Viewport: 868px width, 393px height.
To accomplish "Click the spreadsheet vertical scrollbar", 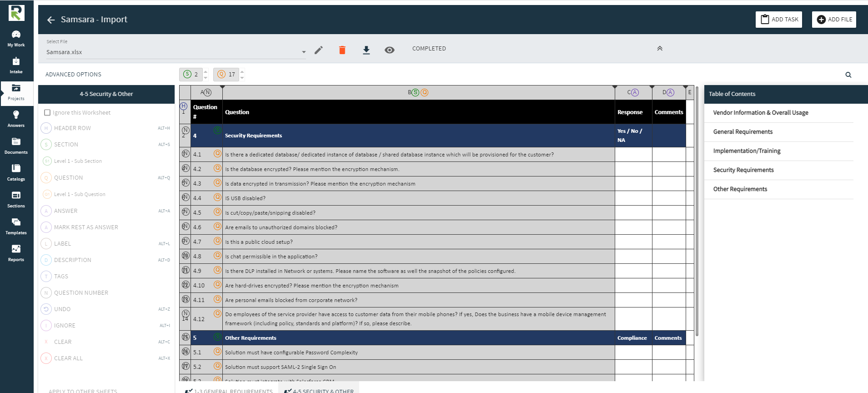I will pos(697,211).
